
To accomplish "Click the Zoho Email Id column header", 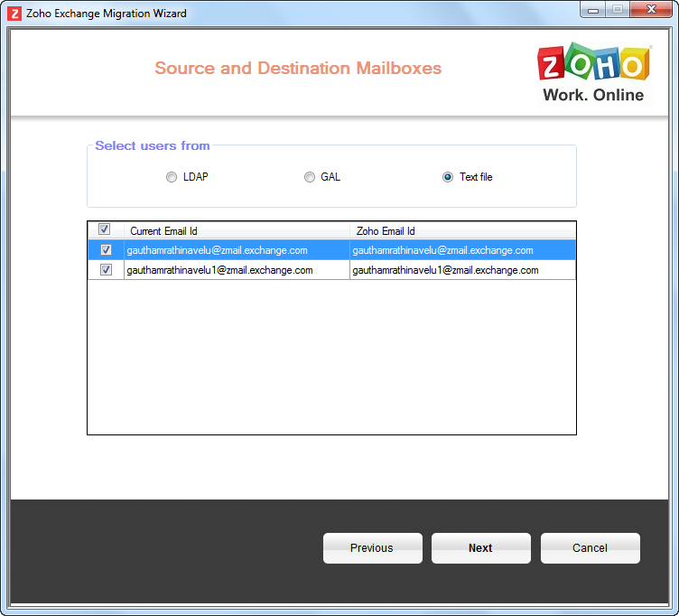I will [x=462, y=231].
